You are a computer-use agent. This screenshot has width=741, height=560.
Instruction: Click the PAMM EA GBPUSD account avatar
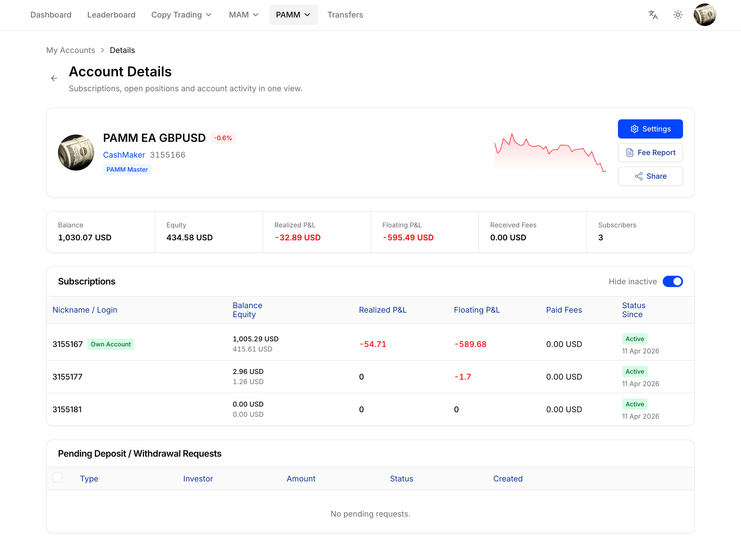pos(76,153)
